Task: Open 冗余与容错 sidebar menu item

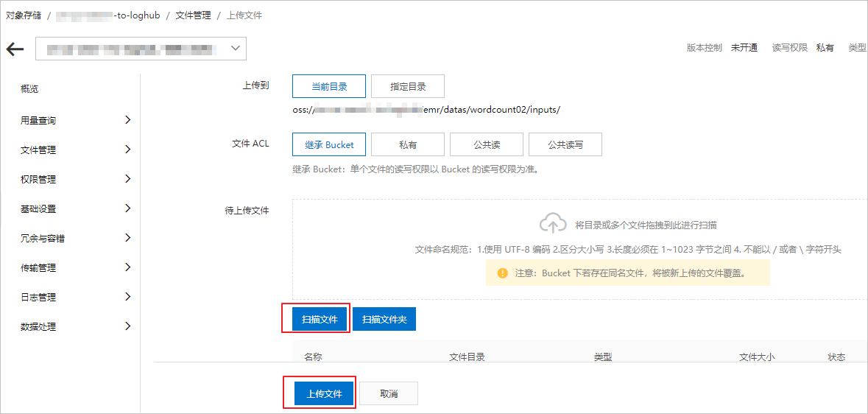Action: coord(42,239)
